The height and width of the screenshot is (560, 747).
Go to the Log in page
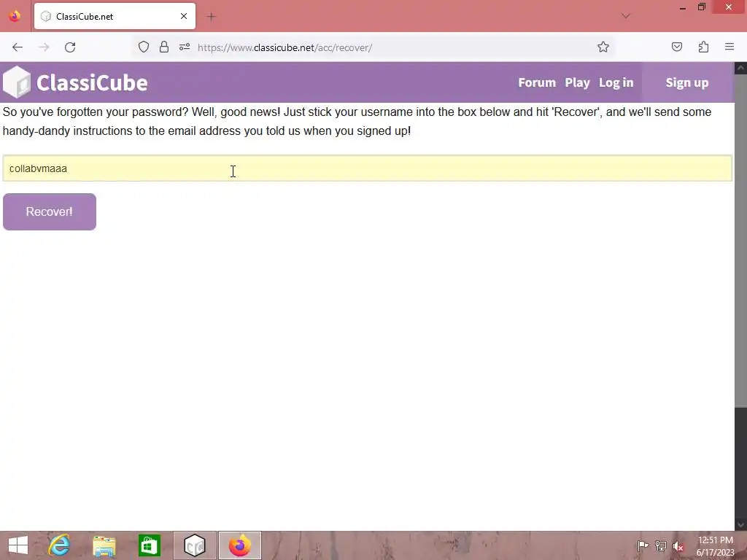(x=616, y=82)
